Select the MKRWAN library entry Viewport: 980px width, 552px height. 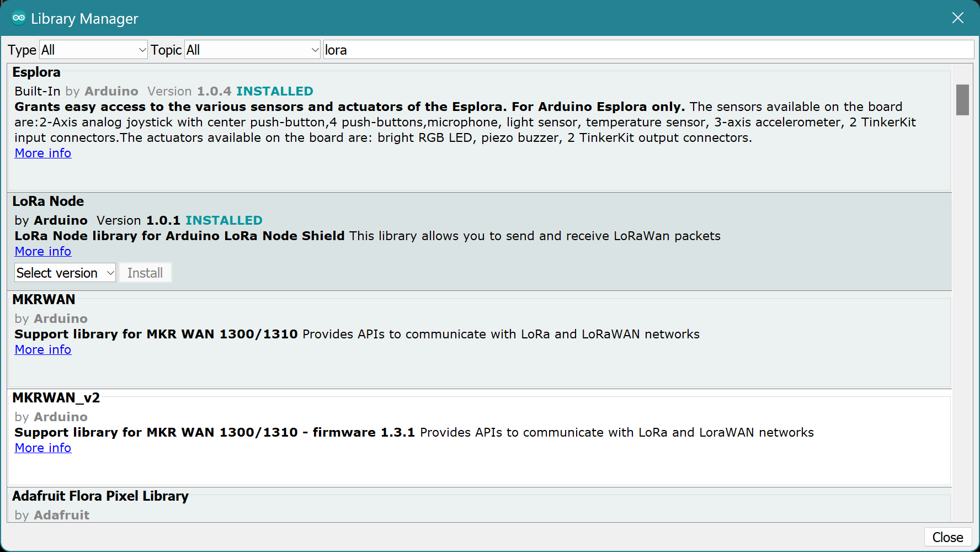tap(44, 300)
